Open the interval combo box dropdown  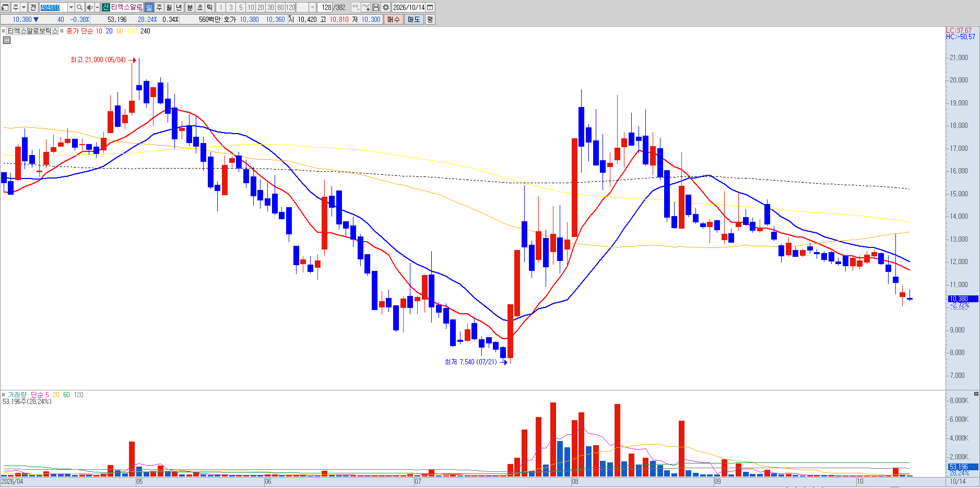[x=312, y=7]
